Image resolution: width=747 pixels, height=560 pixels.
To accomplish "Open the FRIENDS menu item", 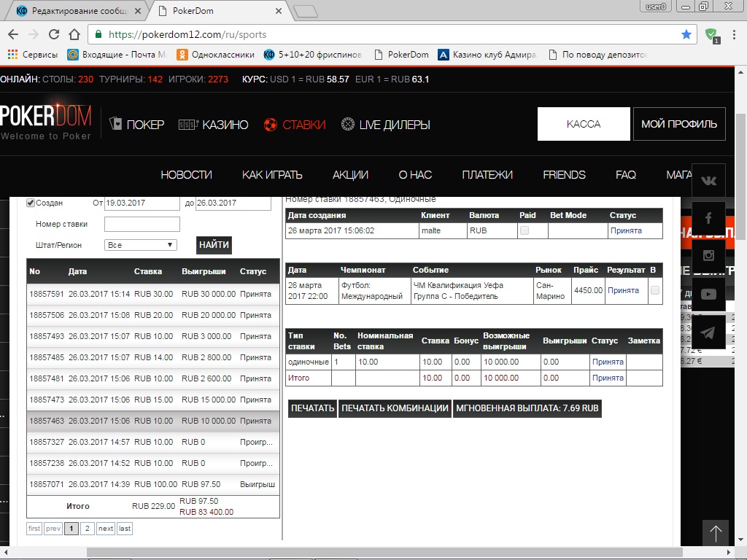I will coord(564,175).
